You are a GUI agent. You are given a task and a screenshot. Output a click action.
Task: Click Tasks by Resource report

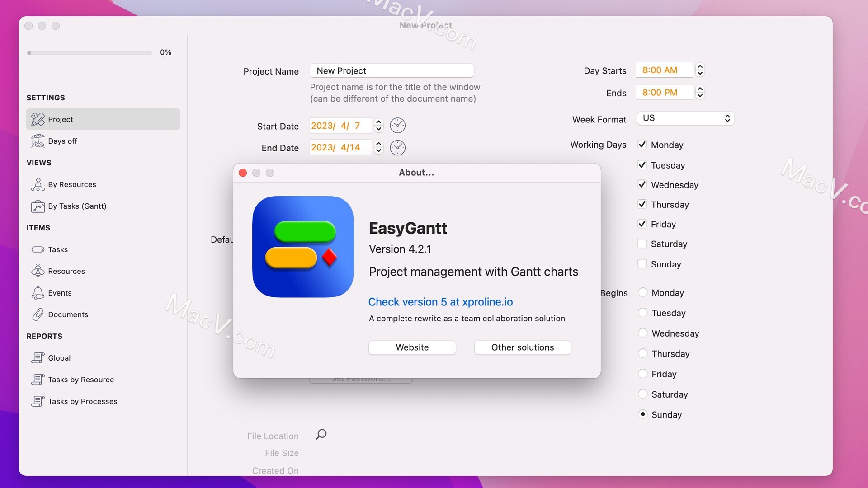(x=81, y=379)
